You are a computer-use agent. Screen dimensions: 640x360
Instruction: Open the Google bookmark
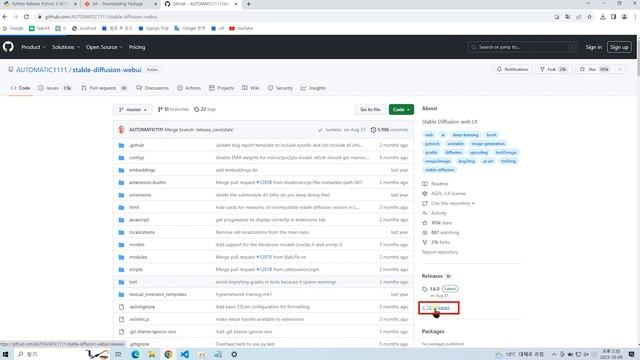[x=13, y=28]
